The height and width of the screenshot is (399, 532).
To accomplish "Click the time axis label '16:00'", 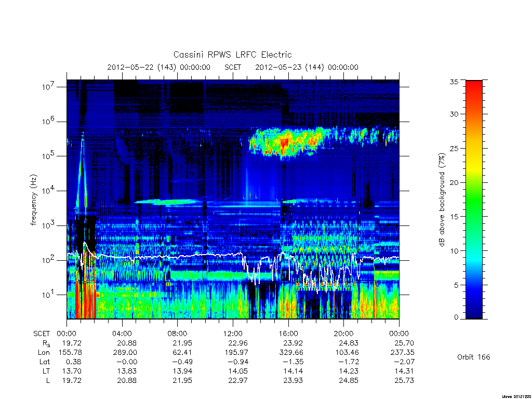I will [288, 334].
